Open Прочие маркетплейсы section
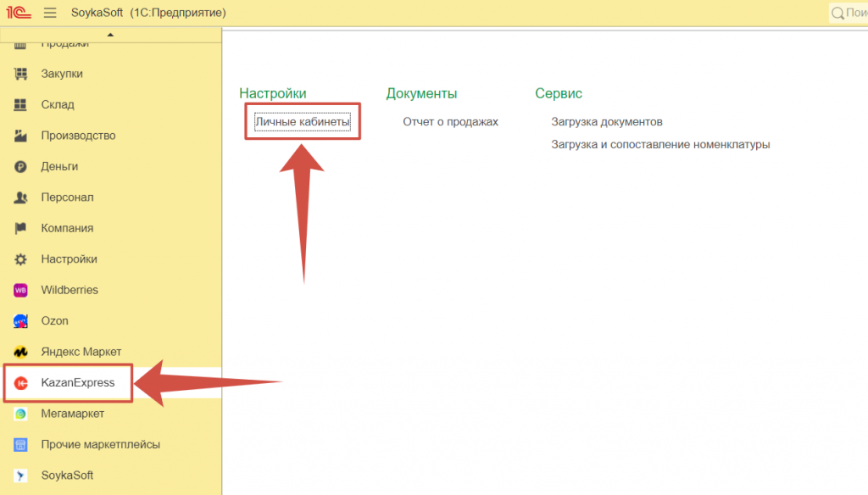 [100, 444]
